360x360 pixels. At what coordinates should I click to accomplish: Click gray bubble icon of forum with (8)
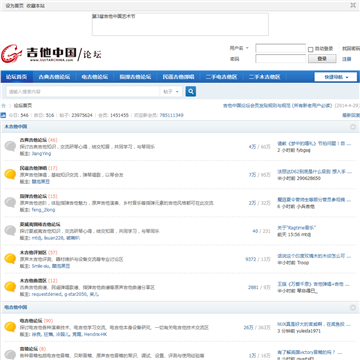point(10,354)
